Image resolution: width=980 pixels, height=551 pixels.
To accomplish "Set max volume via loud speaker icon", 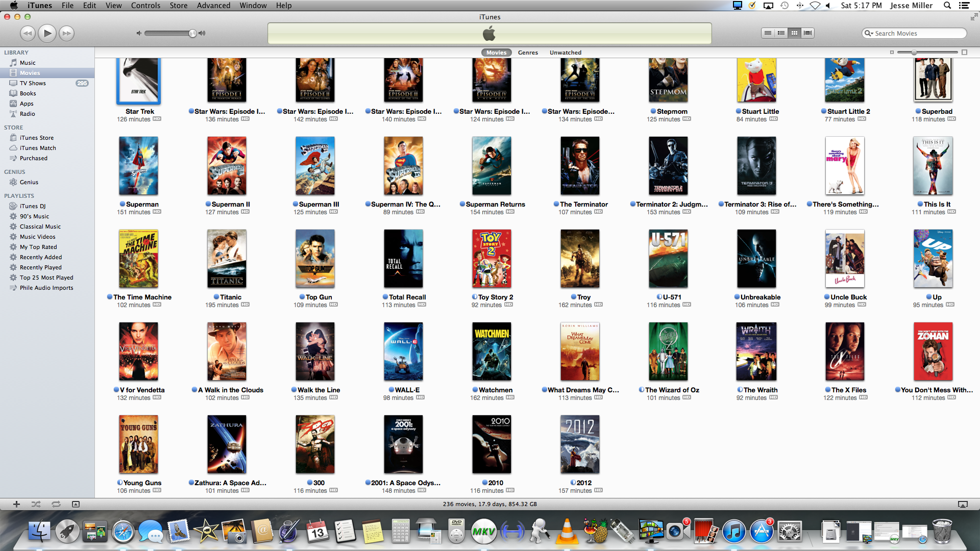I will coord(202,33).
